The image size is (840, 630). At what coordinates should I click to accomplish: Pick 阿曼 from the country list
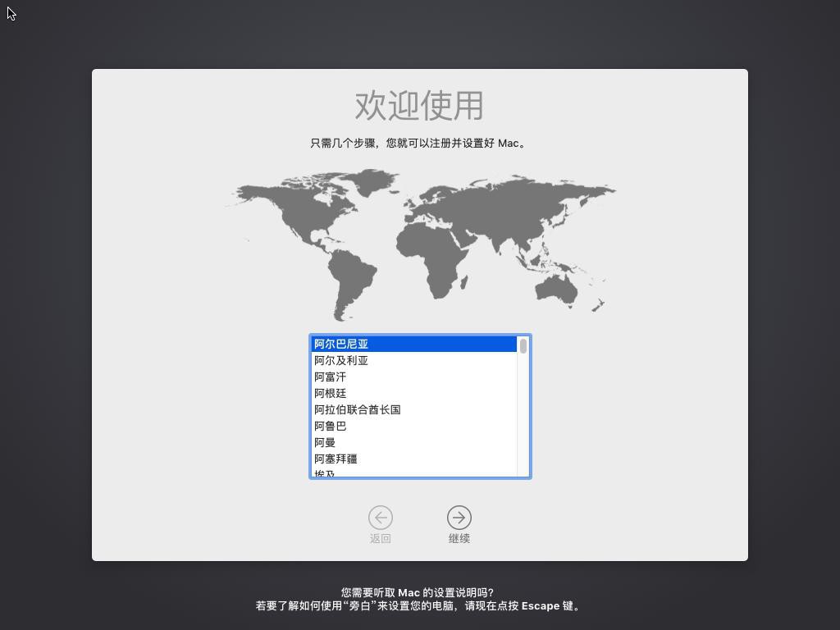413,442
